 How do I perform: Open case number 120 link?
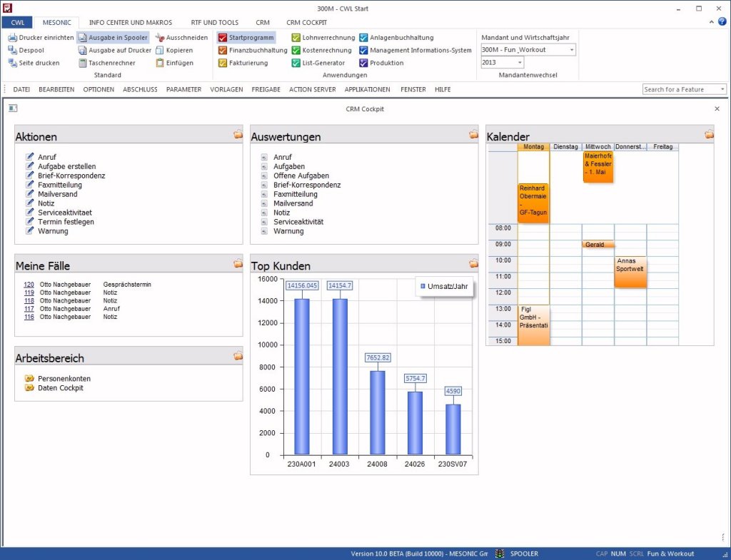coord(29,285)
